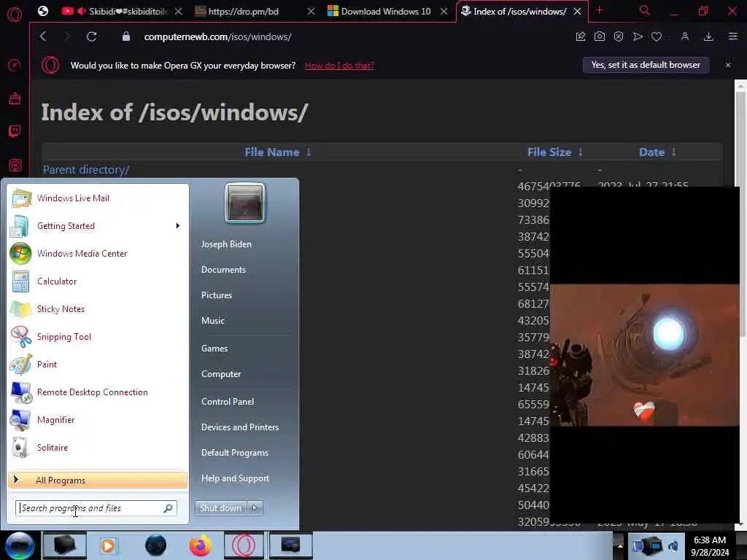
Task: Open GX Control sidebar icon
Action: tap(15, 65)
